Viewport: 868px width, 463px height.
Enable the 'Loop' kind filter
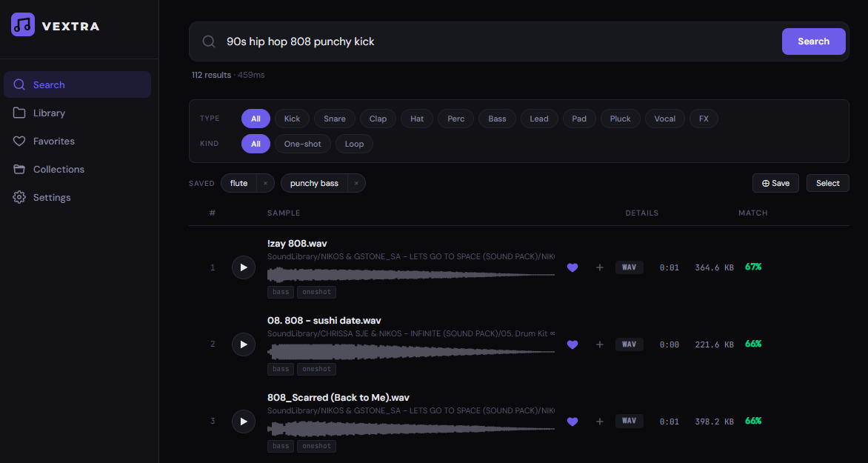(x=354, y=144)
